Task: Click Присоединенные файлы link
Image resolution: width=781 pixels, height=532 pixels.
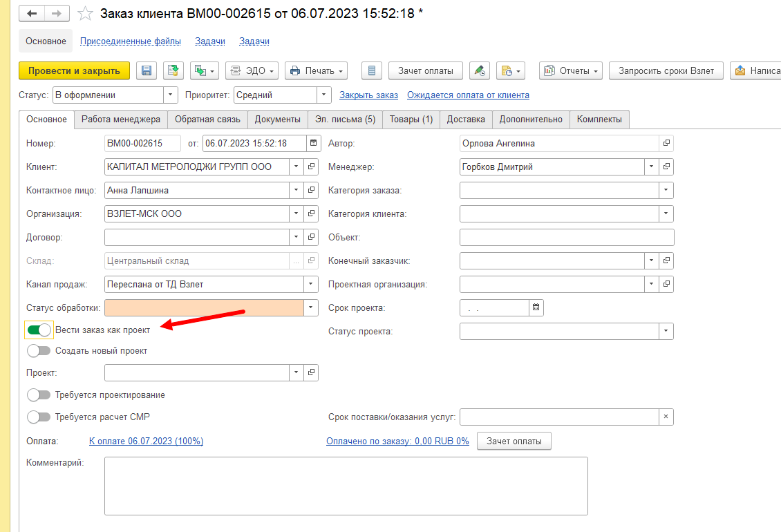Action: pyautogui.click(x=131, y=41)
